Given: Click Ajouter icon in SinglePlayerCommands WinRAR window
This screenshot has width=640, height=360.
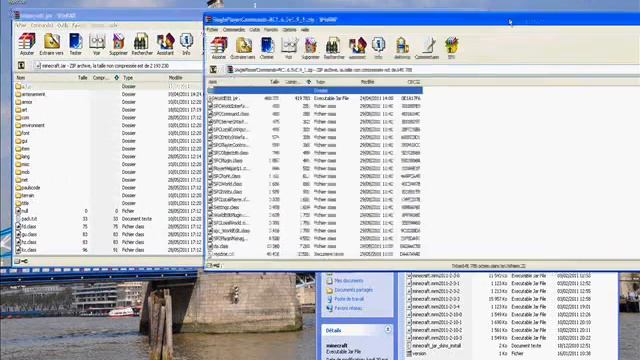Looking at the screenshot, I should (x=219, y=48).
